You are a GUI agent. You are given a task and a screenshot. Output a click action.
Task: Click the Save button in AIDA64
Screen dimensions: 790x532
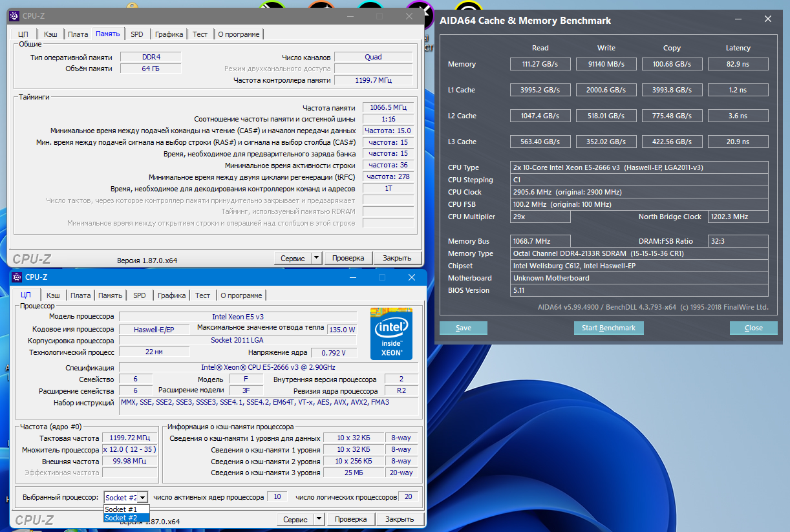[x=464, y=328]
